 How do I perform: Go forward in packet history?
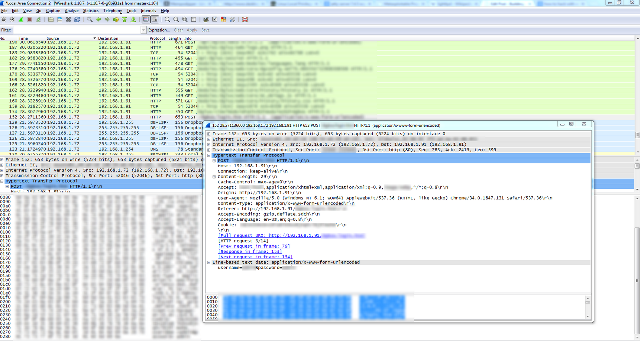pyautogui.click(x=107, y=19)
